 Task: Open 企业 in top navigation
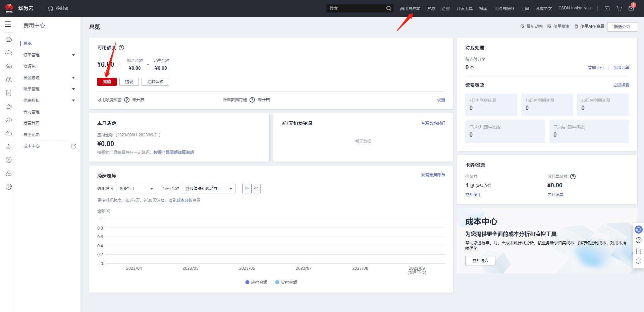446,8
